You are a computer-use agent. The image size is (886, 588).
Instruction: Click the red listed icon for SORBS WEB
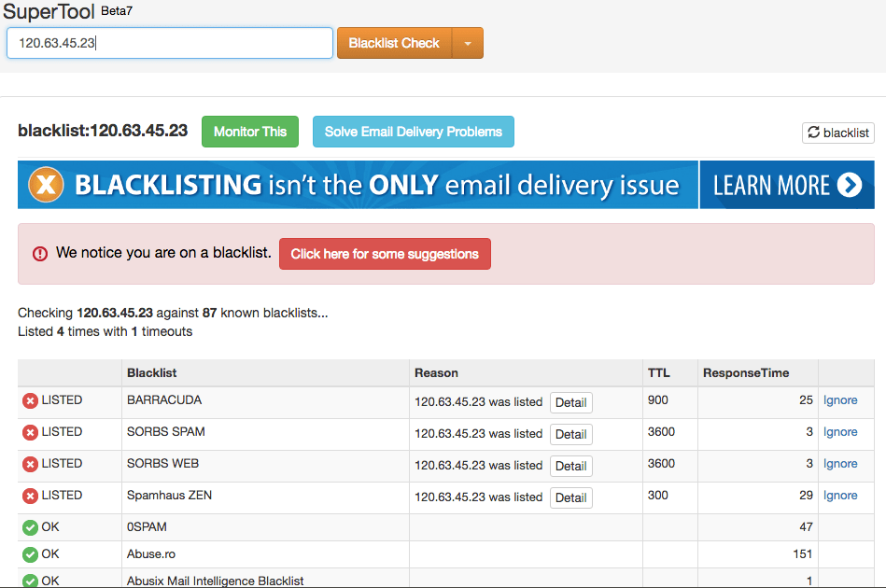click(30, 464)
